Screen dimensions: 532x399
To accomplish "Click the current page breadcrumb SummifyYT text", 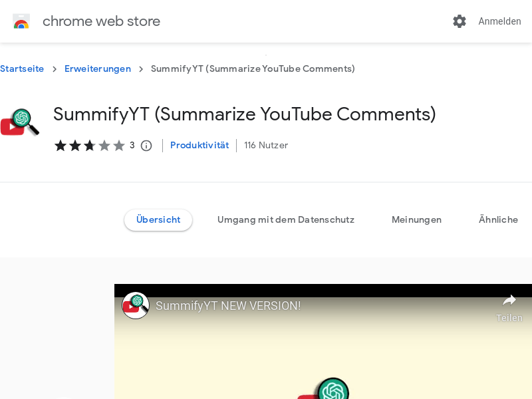I will click(x=253, y=69).
